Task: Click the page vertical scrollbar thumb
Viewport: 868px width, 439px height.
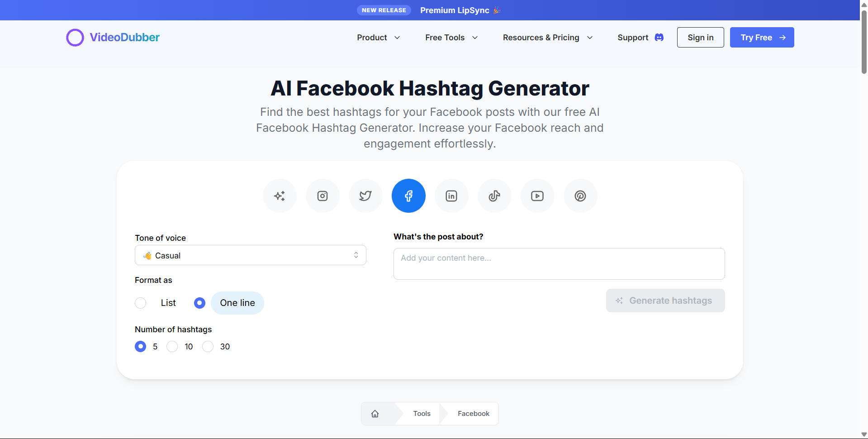Action: [x=864, y=42]
